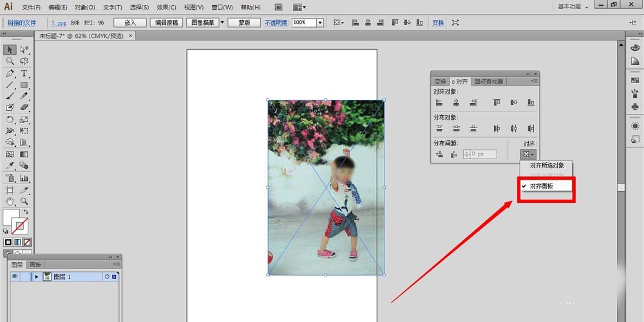Select the Lasso tool
The height and width of the screenshot is (322, 644).
point(24,61)
